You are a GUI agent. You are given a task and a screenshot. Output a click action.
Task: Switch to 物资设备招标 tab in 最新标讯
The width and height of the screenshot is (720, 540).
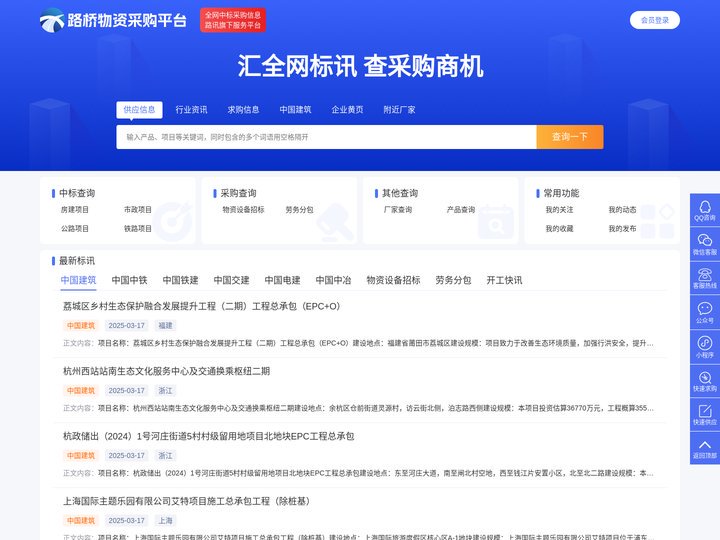[394, 280]
